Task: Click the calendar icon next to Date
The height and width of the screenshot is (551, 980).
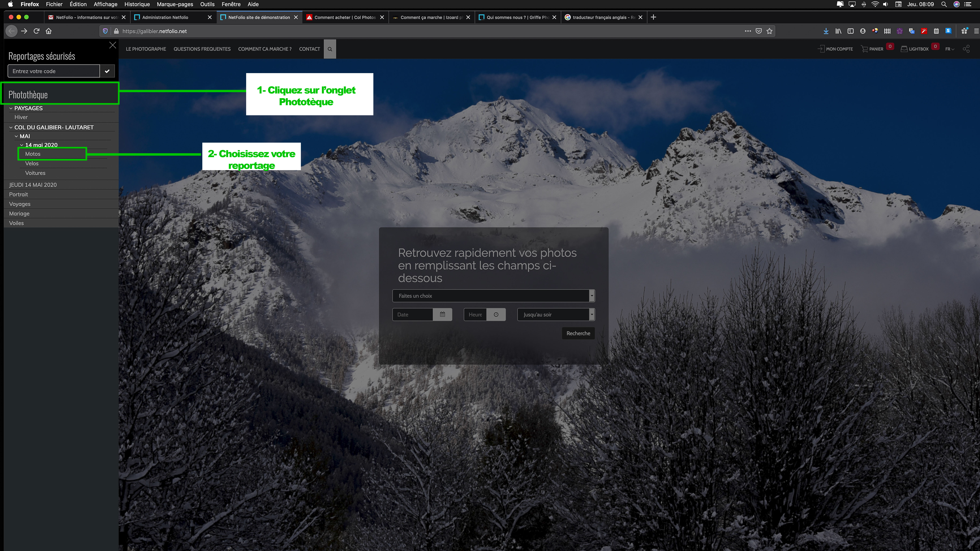Action: (442, 314)
